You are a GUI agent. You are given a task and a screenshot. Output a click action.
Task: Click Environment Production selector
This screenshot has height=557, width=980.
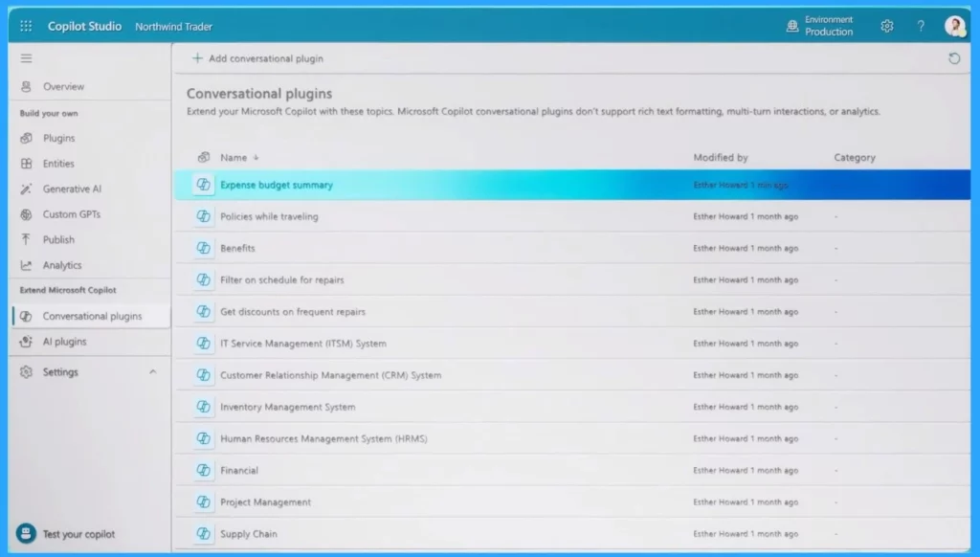point(819,26)
